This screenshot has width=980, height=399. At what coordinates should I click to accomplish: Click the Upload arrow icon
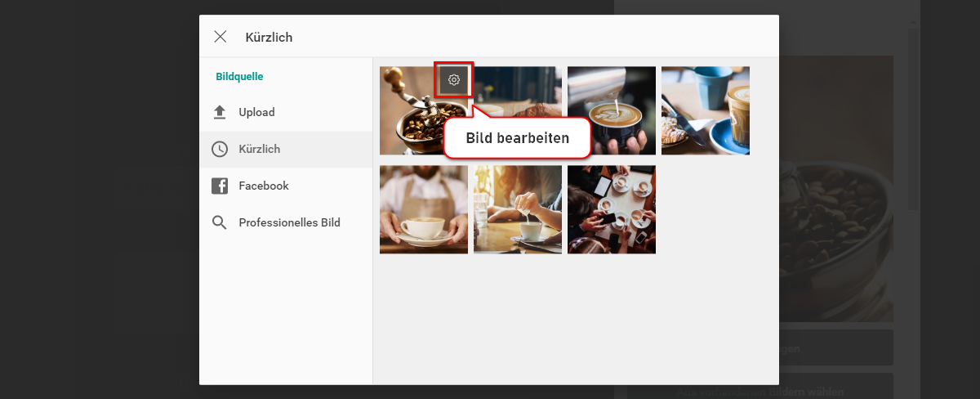220,112
